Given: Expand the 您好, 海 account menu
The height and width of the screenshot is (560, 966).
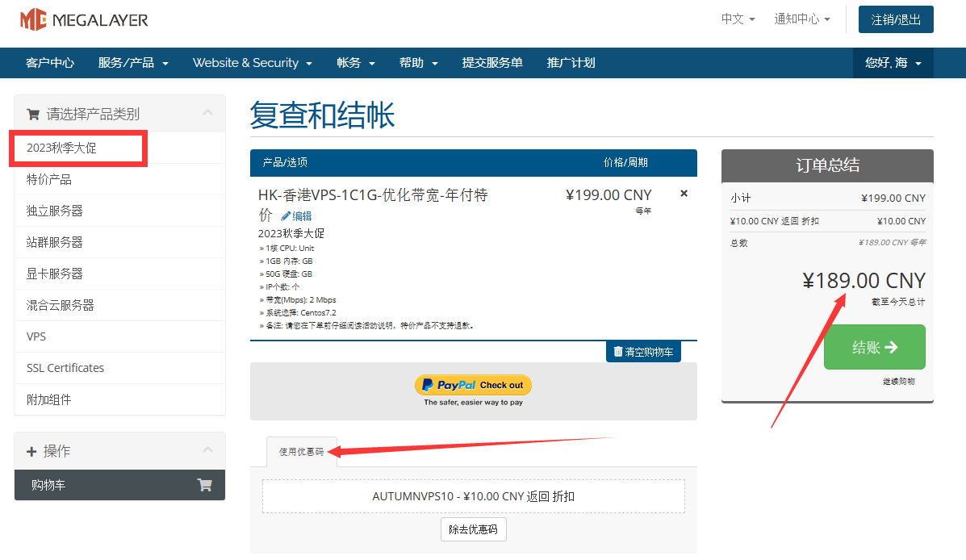Looking at the screenshot, I should 893,63.
